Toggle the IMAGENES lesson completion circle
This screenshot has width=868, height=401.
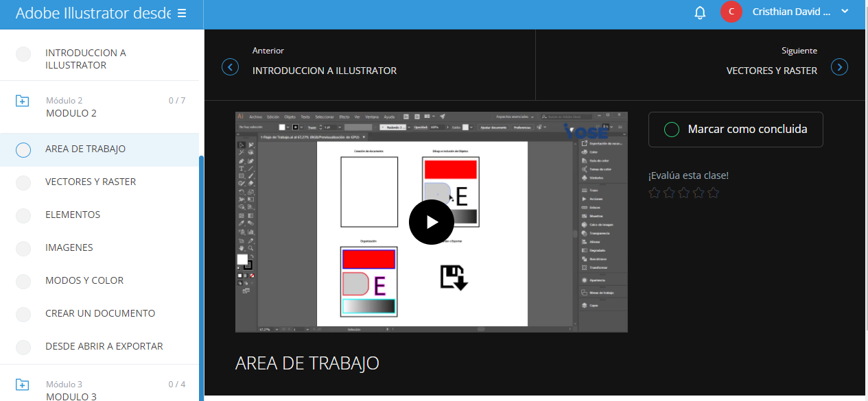[x=23, y=248]
